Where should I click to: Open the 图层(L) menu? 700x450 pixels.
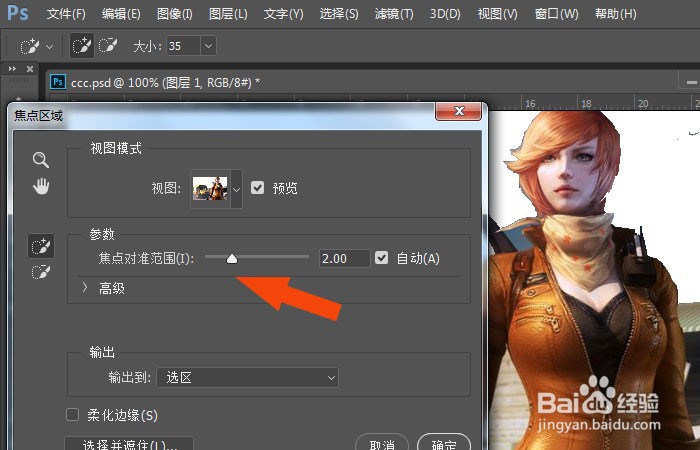[x=228, y=14]
